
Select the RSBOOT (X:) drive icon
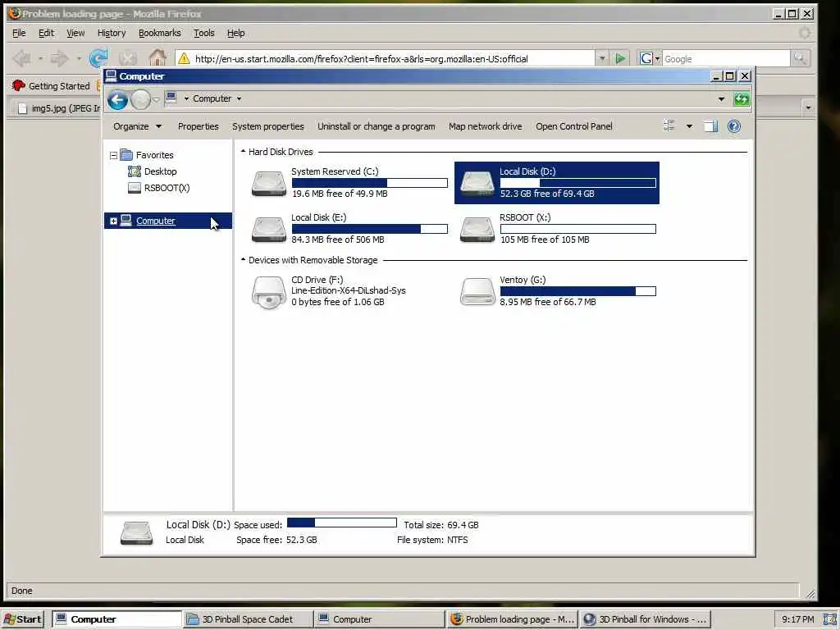[477, 230]
